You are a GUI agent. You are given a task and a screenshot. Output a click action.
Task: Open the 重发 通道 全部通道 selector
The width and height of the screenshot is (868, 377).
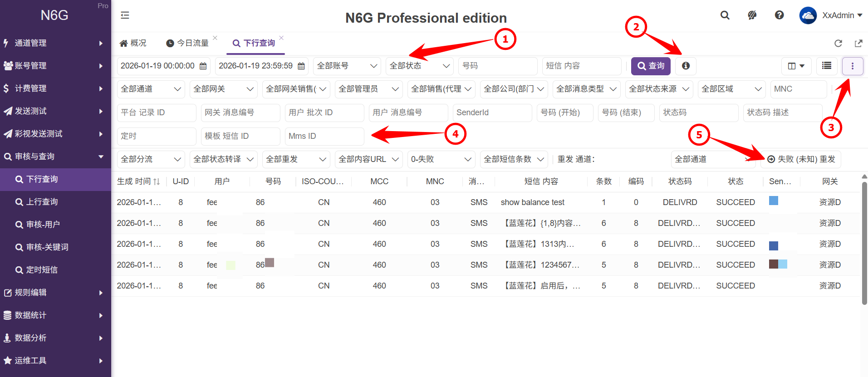(713, 160)
